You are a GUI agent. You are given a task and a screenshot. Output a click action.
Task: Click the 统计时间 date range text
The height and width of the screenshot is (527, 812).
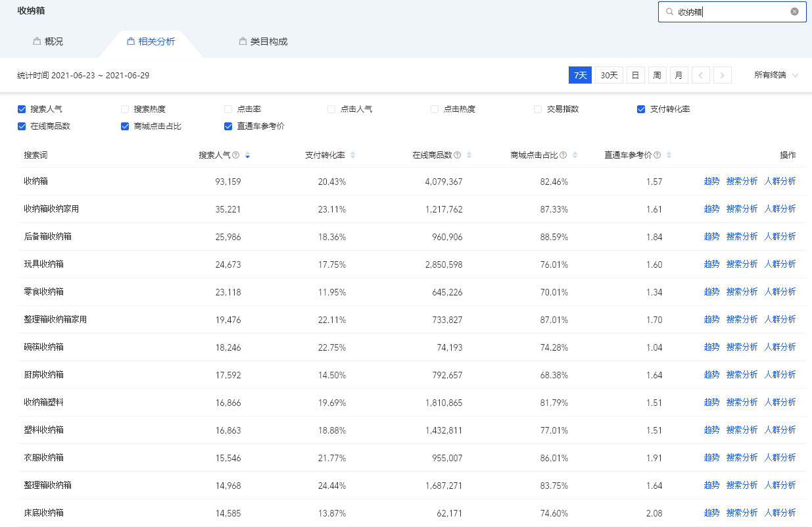[x=84, y=75]
